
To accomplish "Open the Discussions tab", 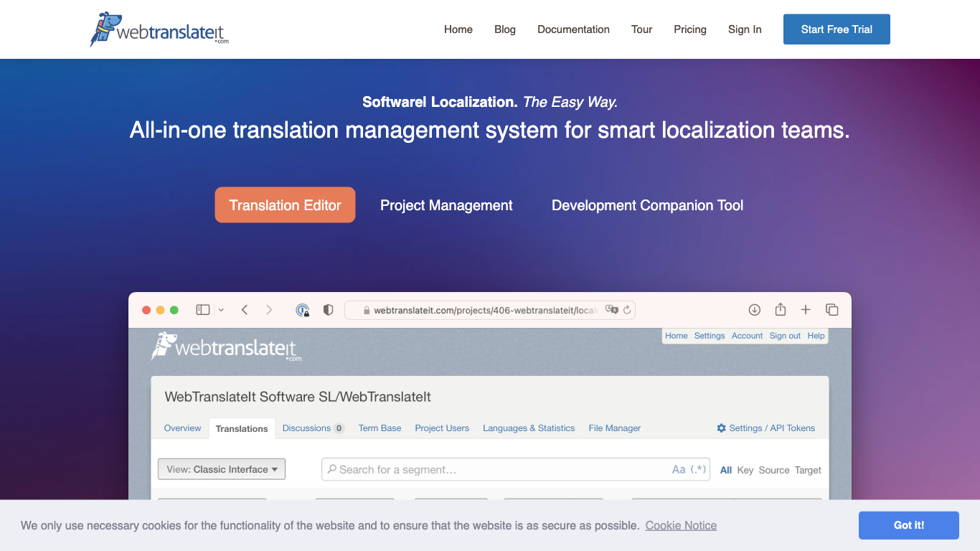I will (x=314, y=428).
